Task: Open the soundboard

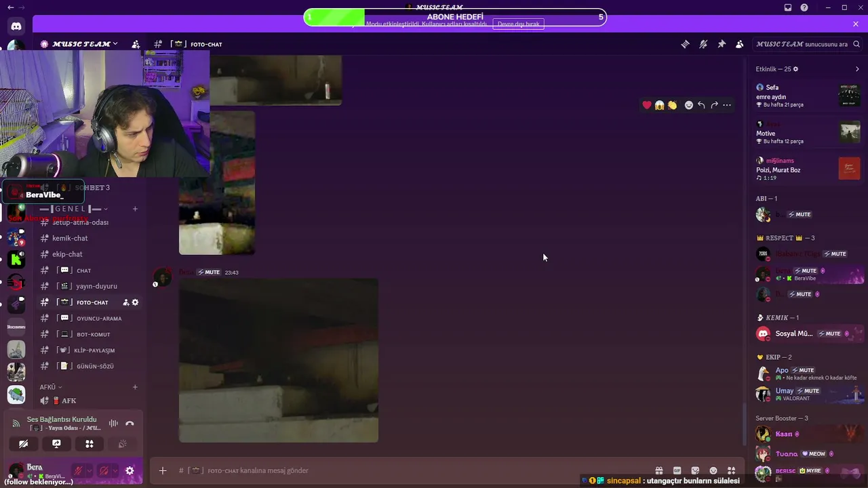Action: tap(123, 444)
